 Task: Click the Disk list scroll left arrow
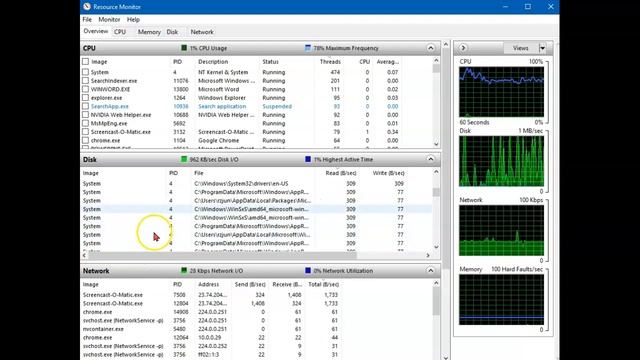click(x=84, y=255)
